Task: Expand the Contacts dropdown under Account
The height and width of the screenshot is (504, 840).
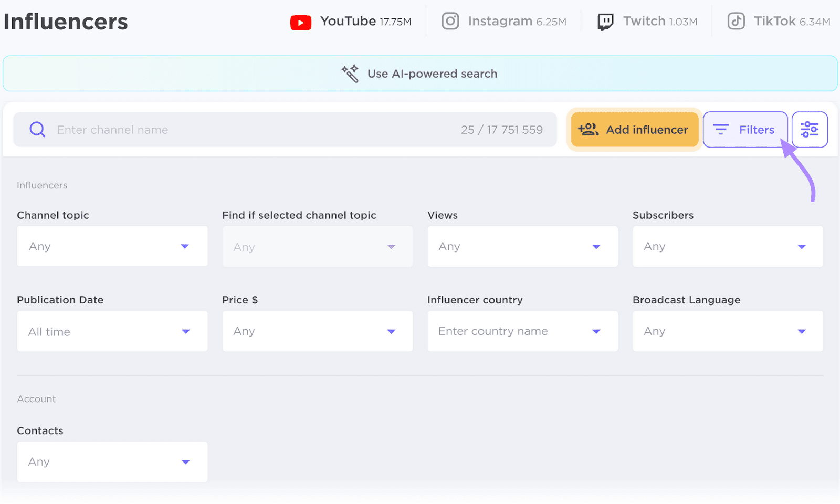Action: click(x=112, y=462)
